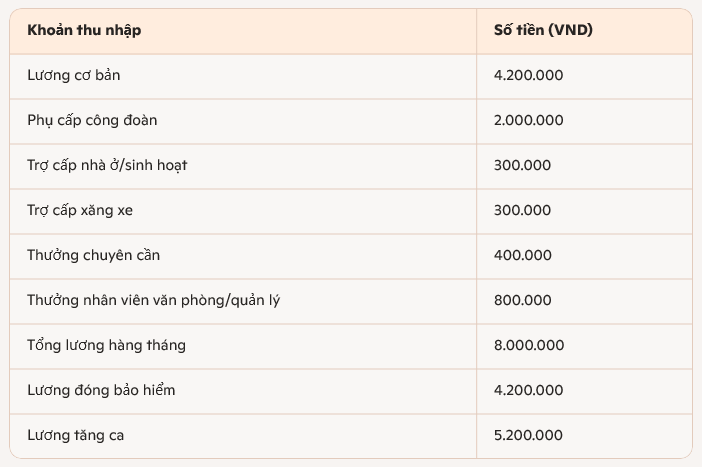Click the Trợ cấp xăng xe amount
This screenshot has height=467, width=702.
(522, 210)
